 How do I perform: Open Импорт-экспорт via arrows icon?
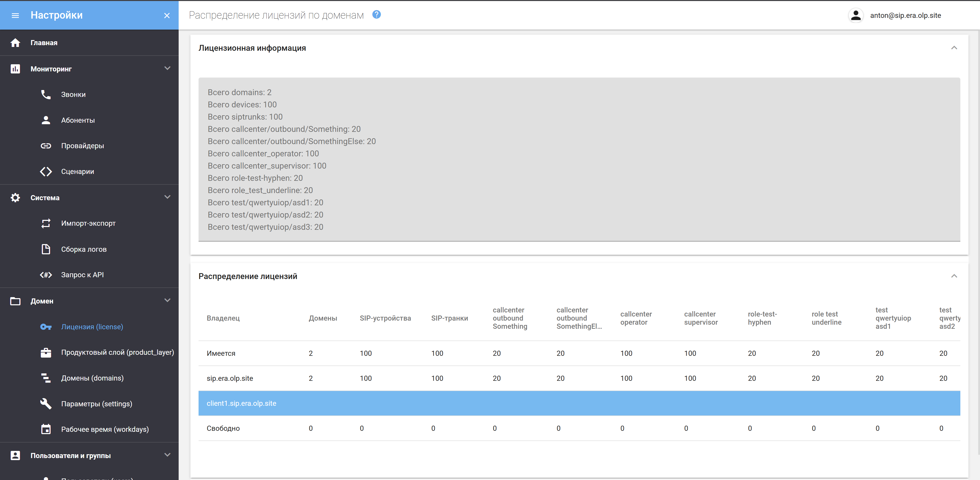(46, 223)
